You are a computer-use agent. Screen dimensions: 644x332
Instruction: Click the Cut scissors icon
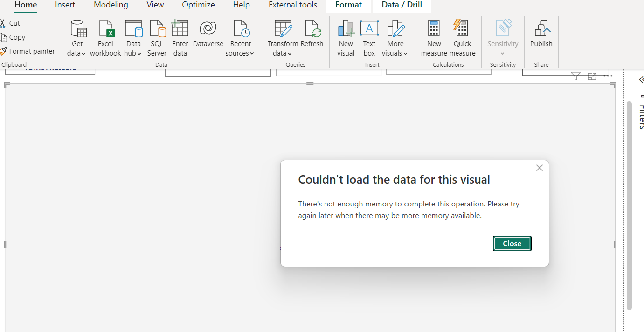tap(3, 23)
